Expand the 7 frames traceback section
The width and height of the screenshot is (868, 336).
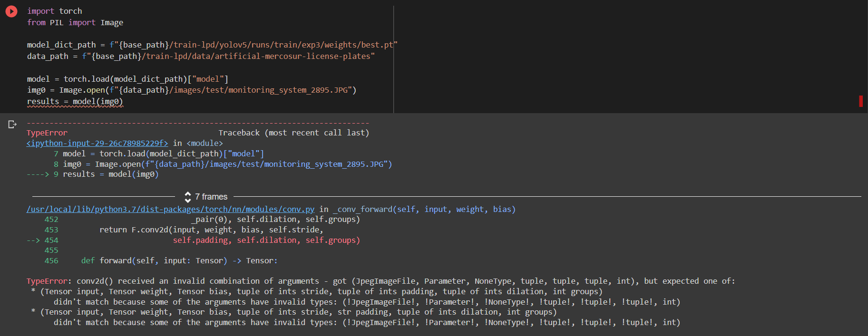pyautogui.click(x=206, y=197)
